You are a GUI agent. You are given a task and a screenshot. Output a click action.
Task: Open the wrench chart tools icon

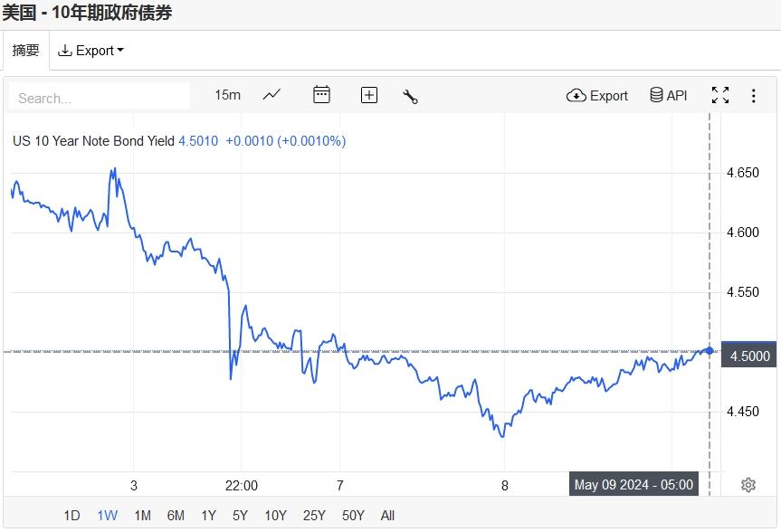pos(410,96)
